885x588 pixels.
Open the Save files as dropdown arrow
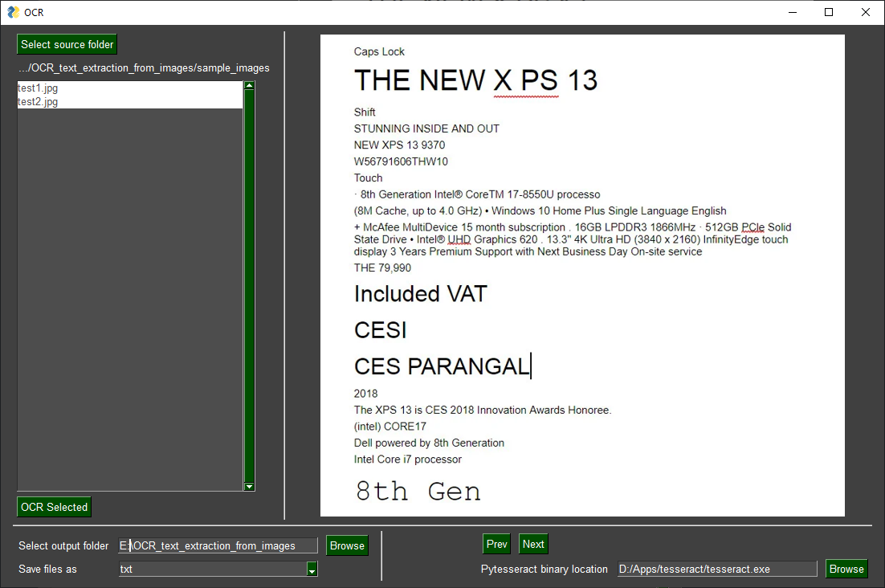tap(312, 570)
